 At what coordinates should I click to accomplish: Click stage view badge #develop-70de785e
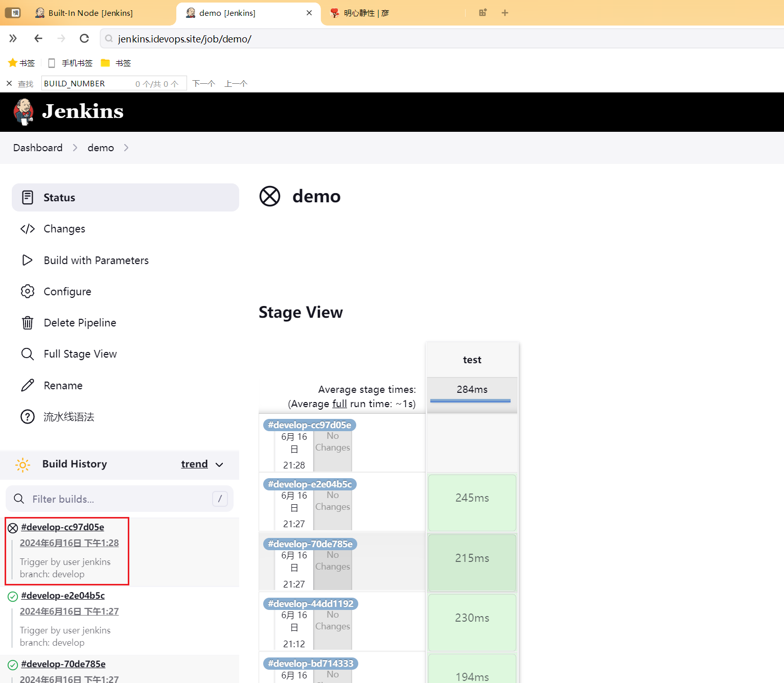pos(310,544)
